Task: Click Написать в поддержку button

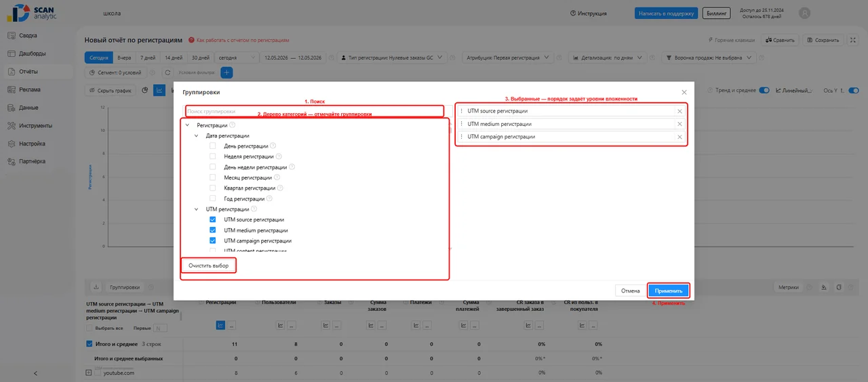Action: click(666, 13)
